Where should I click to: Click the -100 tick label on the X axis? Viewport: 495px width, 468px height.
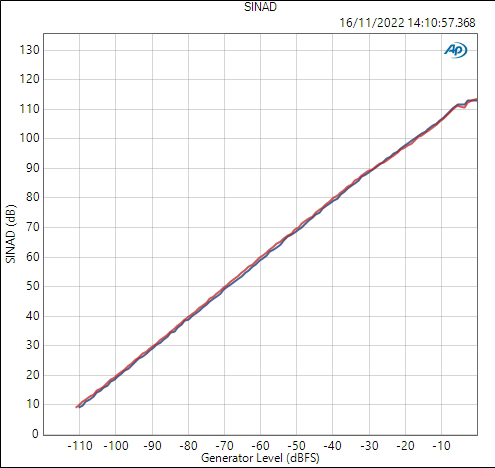pos(116,446)
